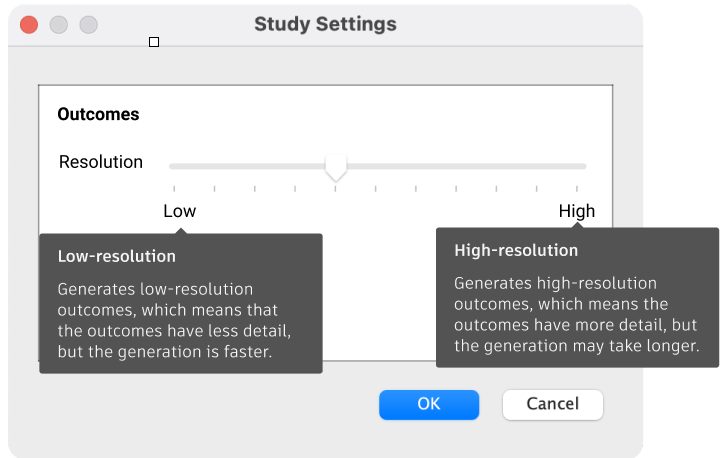
Task: Click the leftmost tick mark above Low
Action: pos(174,188)
